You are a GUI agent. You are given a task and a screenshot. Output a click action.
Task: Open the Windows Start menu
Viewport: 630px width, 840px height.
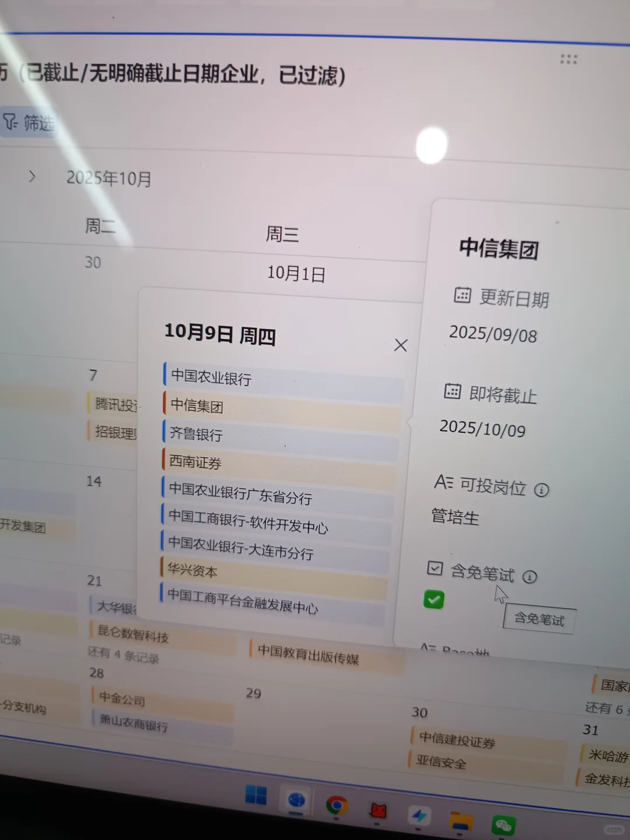coord(256,794)
